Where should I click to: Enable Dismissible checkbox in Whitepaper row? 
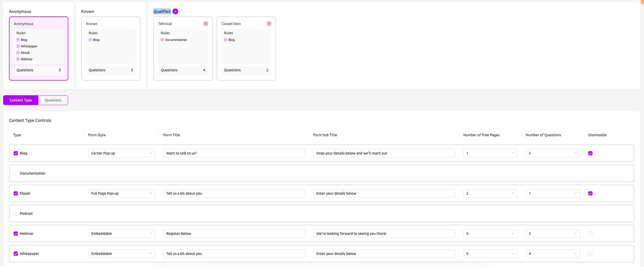point(590,254)
